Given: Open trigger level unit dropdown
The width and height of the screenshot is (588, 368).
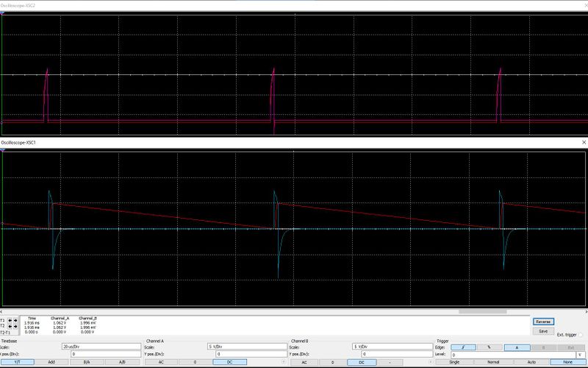Looking at the screenshot, I should pyautogui.click(x=579, y=354).
